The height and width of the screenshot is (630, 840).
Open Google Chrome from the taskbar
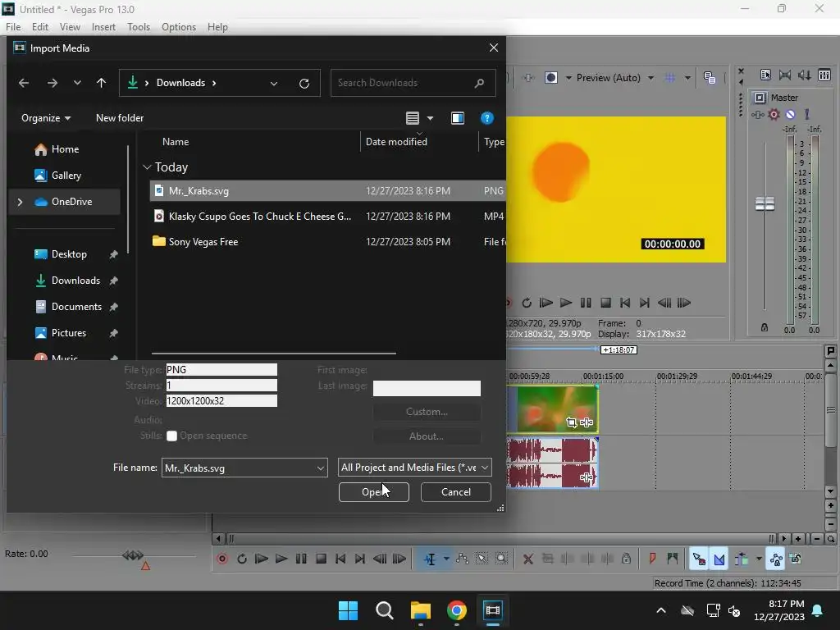coord(456,610)
